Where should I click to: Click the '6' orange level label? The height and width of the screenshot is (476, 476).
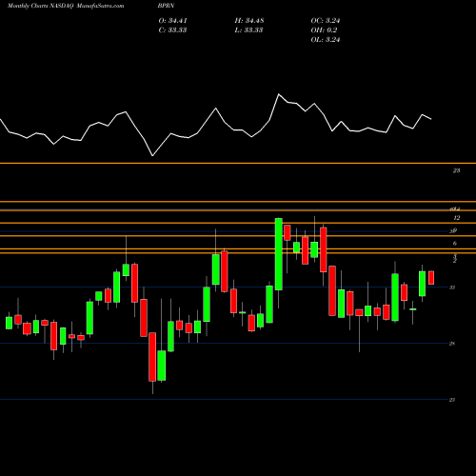tap(455, 244)
